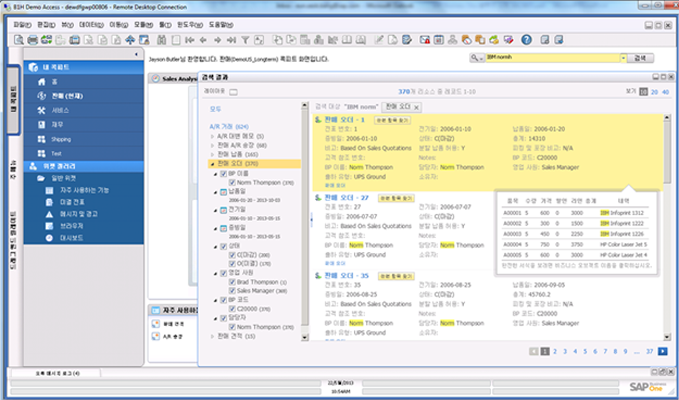Click dollar icon of 판매 오더 - 27
This screenshot has height=400, width=679.
point(318,198)
